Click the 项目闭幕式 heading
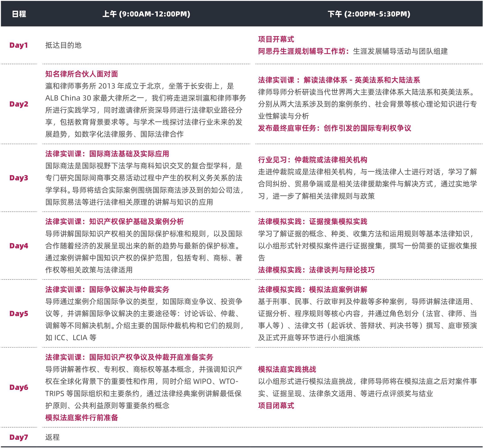The height and width of the screenshot is (448, 483). coord(276,406)
